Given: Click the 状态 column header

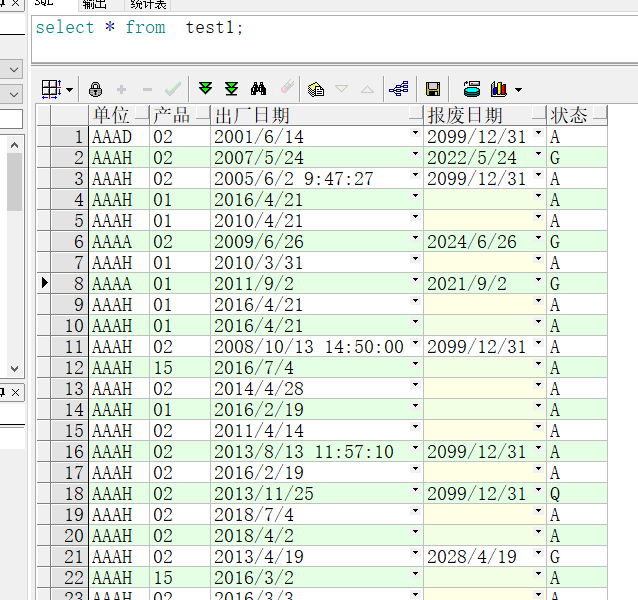Looking at the screenshot, I should tap(577, 115).
